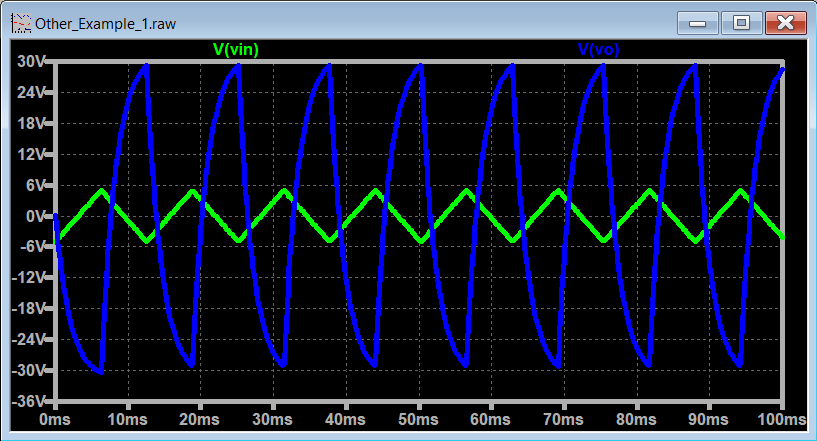Click the 0V label on vertical axis
The height and width of the screenshot is (441, 817).
coord(37,216)
